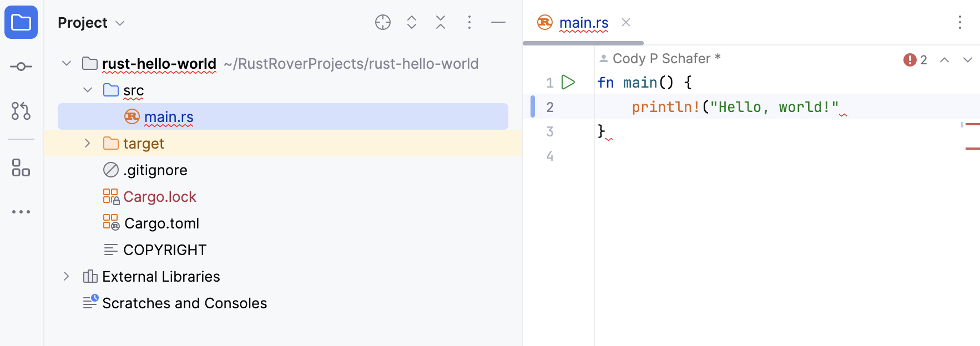The image size is (980, 346).
Task: Hide the Project tool window
Action: [498, 22]
